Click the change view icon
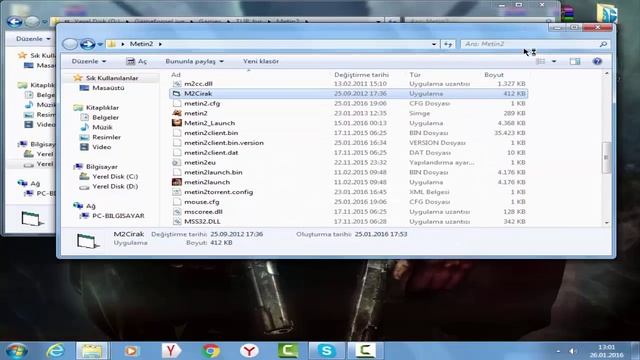 (540, 61)
